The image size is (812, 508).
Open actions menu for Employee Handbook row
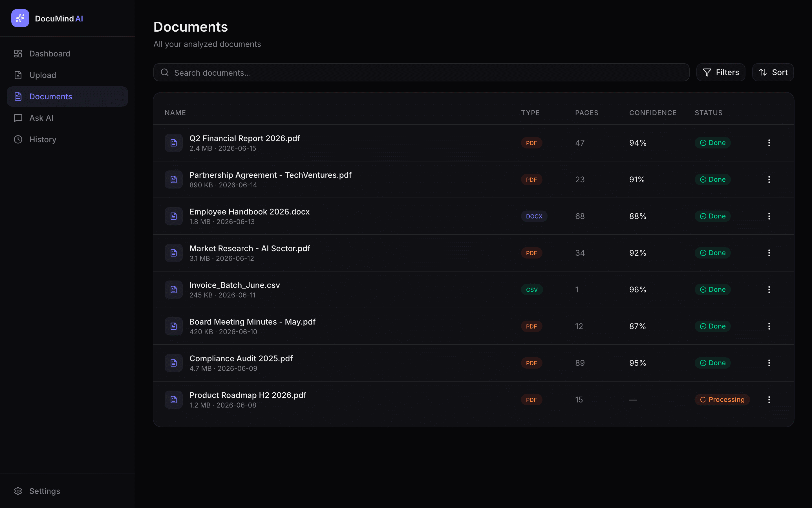769,216
